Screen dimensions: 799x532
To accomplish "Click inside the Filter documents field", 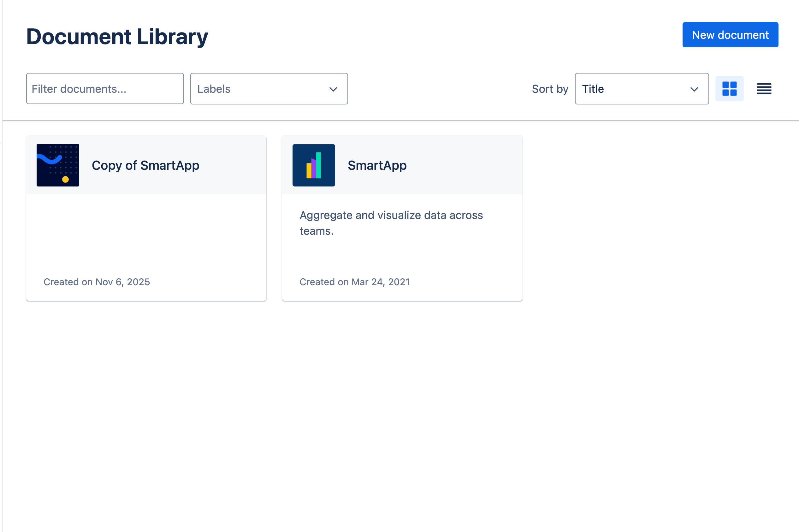I will pos(104,89).
